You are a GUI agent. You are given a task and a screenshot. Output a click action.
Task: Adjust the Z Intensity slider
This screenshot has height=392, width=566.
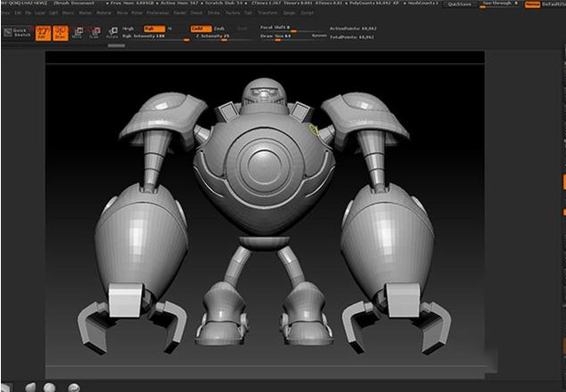tap(224, 36)
